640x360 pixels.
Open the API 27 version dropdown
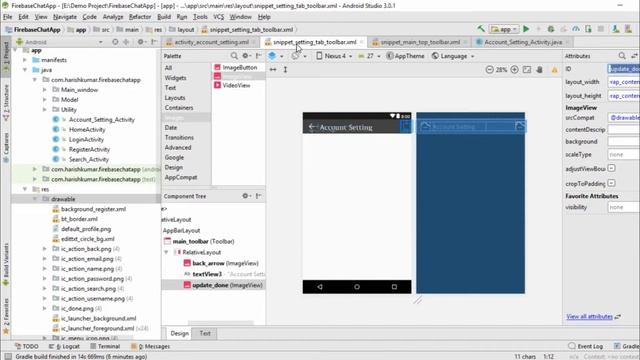[369, 56]
